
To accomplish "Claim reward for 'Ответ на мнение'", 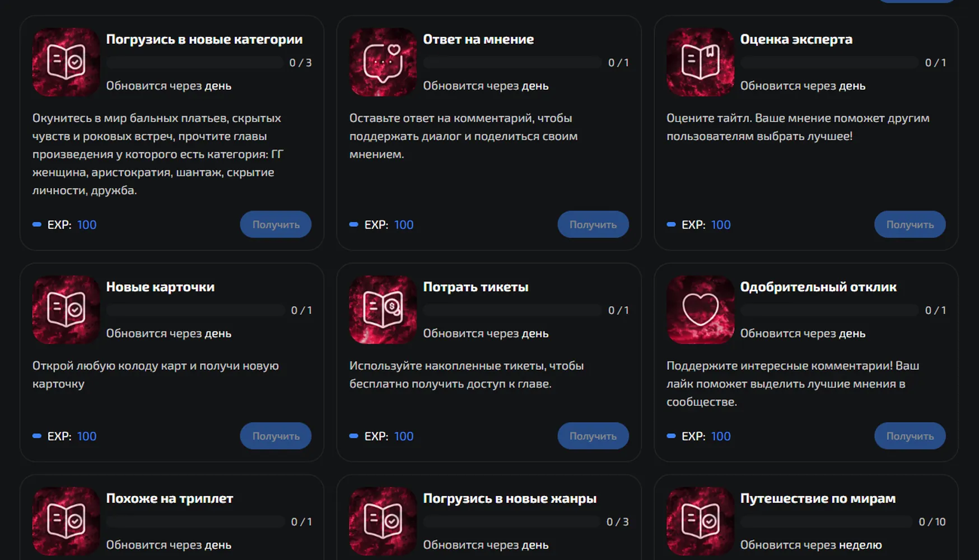I will pyautogui.click(x=593, y=225).
